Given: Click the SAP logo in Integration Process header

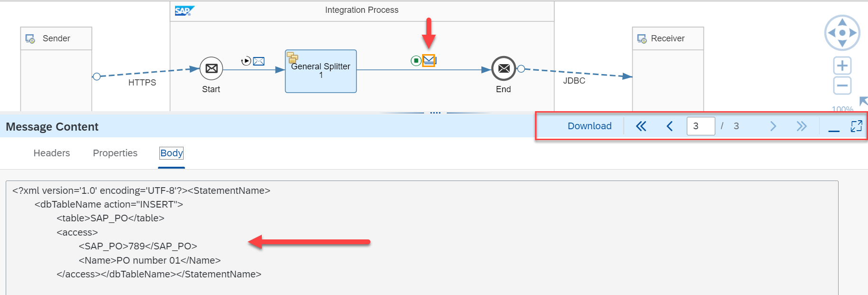Looking at the screenshot, I should [184, 10].
